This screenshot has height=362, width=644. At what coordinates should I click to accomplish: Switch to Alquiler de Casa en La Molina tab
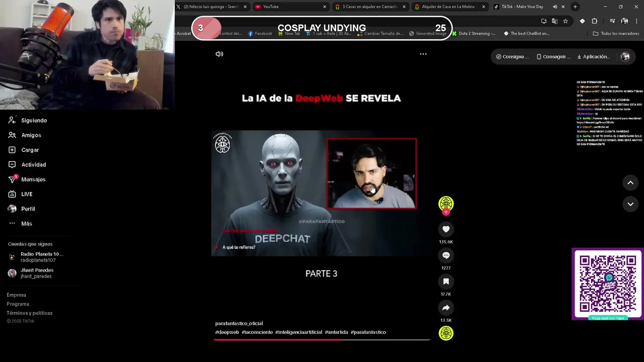[450, 7]
